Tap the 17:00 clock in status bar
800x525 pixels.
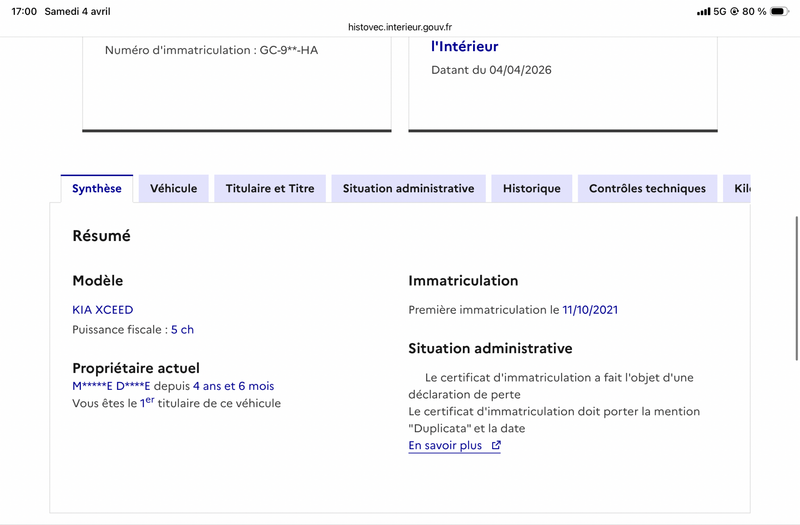tap(24, 11)
